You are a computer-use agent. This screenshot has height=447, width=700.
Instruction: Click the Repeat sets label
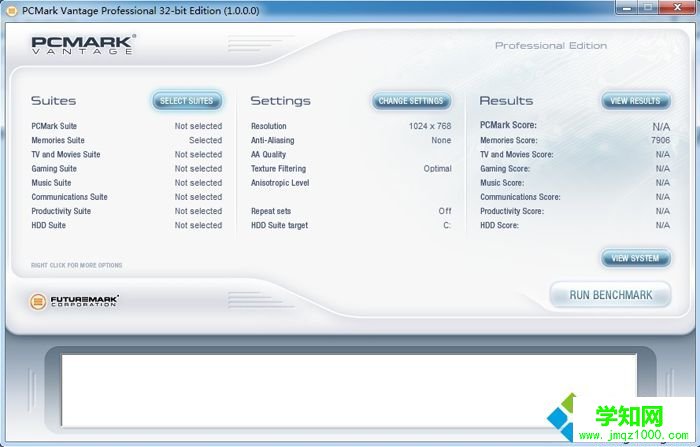click(x=271, y=211)
